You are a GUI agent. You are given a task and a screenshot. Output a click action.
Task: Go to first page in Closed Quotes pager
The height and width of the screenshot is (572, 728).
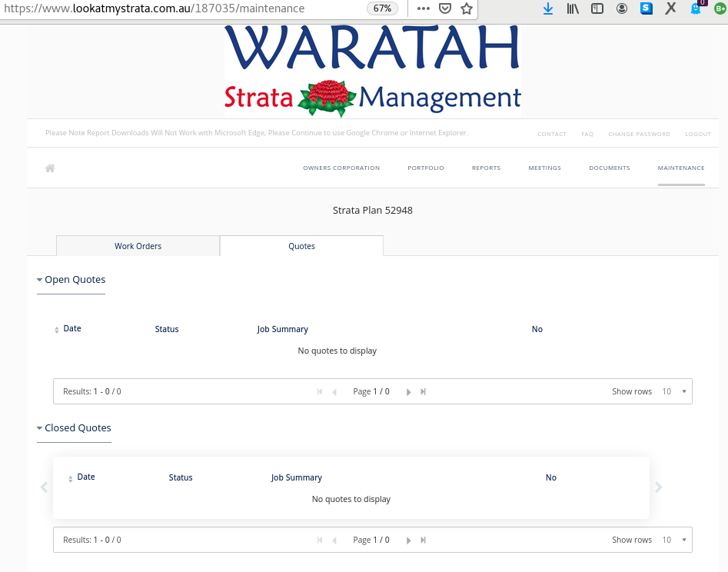pos(320,540)
